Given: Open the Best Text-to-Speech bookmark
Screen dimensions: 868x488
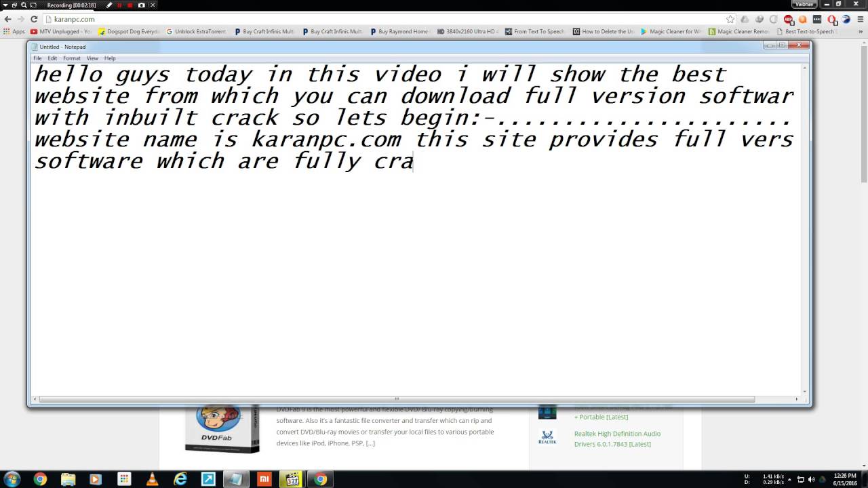Looking at the screenshot, I should pos(807,31).
